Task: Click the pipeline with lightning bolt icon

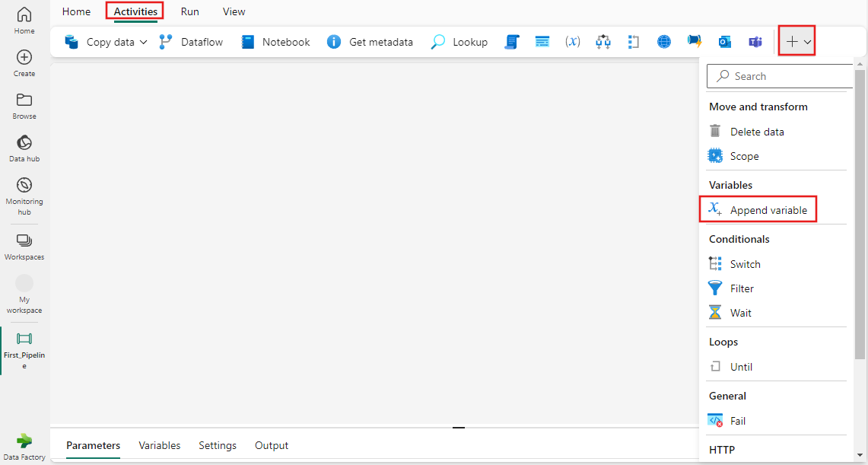Action: [x=695, y=42]
